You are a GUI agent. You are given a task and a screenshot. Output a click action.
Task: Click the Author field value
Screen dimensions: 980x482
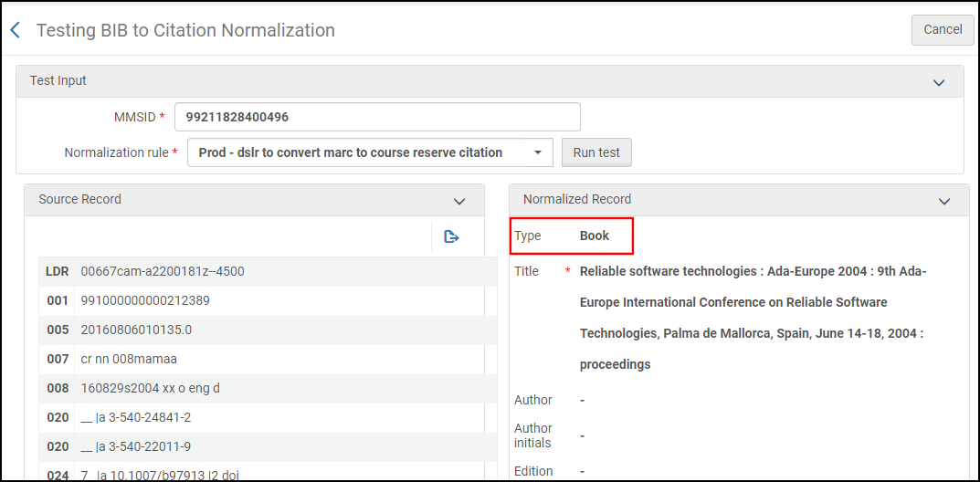[x=583, y=400]
